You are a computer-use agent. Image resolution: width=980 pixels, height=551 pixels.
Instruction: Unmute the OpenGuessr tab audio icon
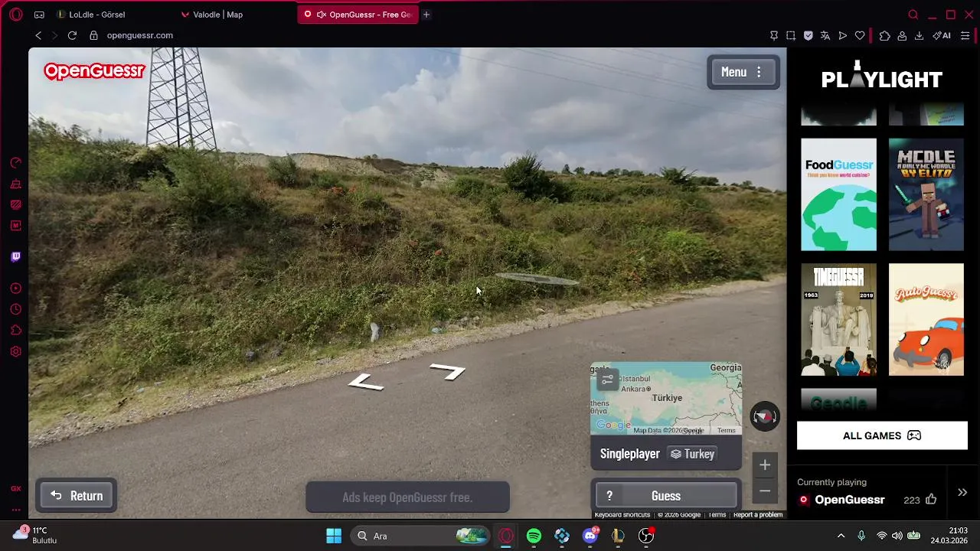coord(322,15)
